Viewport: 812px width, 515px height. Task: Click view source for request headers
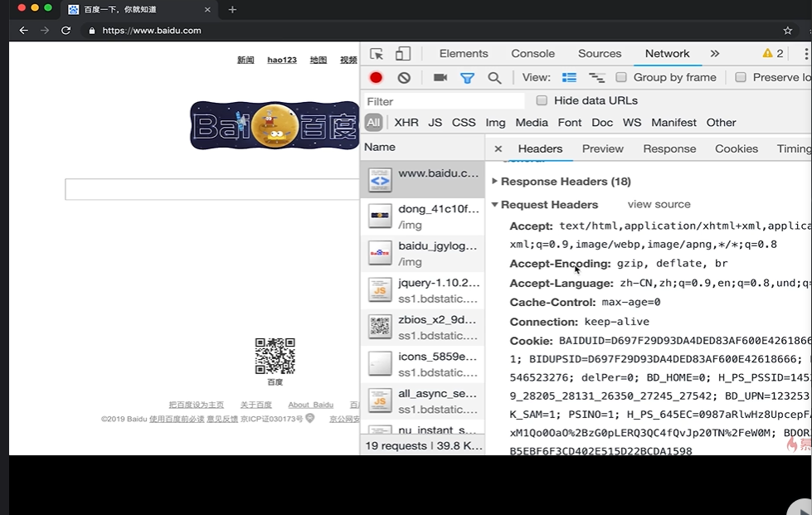pyautogui.click(x=659, y=205)
